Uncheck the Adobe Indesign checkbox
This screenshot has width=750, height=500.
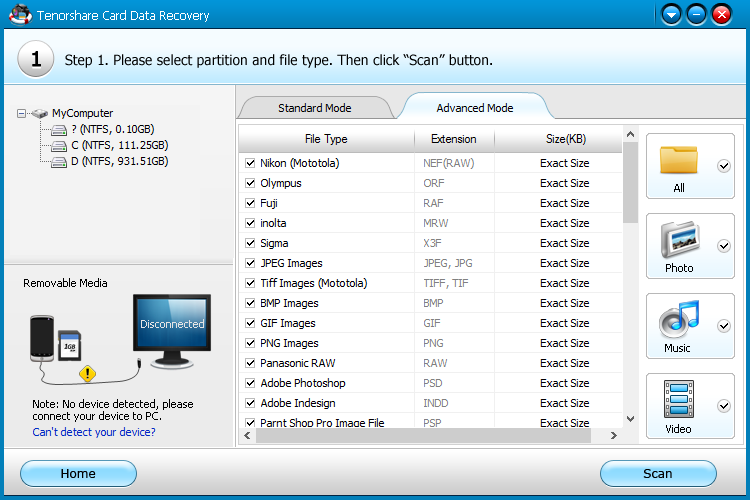pyautogui.click(x=250, y=403)
